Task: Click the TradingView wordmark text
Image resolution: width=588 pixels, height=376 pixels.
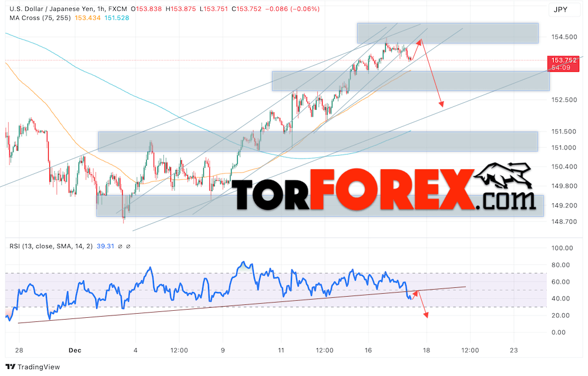Action: click(x=39, y=367)
